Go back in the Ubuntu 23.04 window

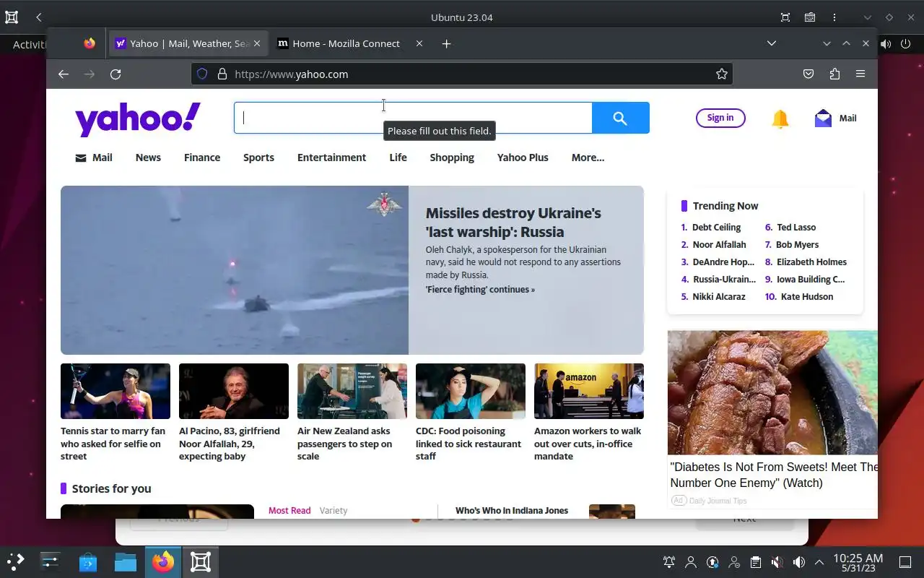pyautogui.click(x=39, y=17)
